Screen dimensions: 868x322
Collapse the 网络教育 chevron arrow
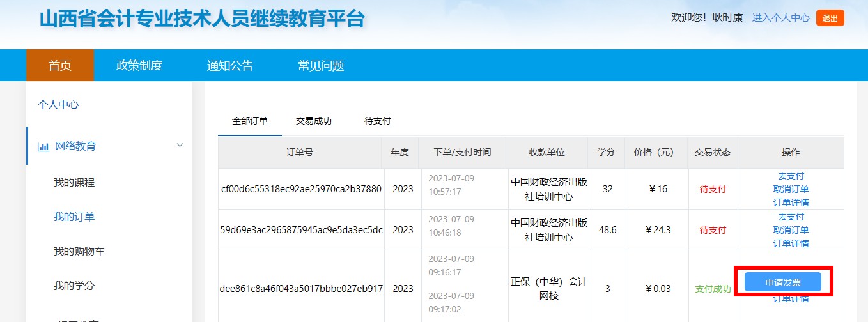pos(180,146)
